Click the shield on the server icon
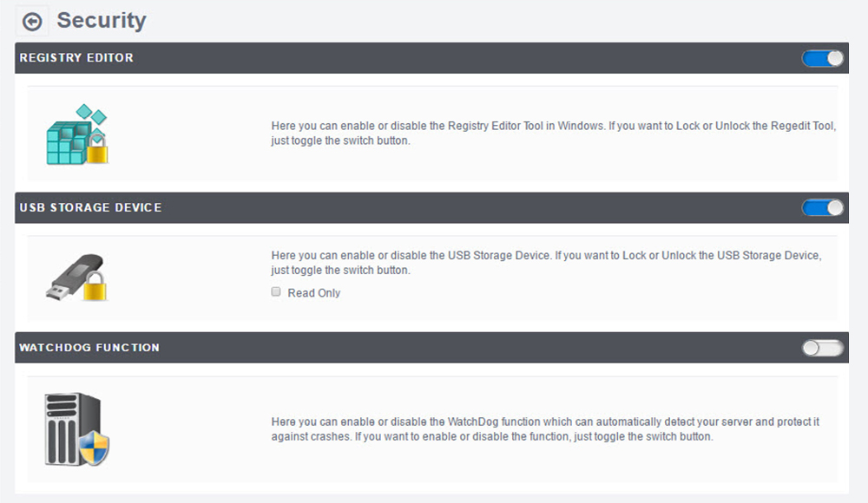The height and width of the screenshot is (503, 868). (x=95, y=448)
